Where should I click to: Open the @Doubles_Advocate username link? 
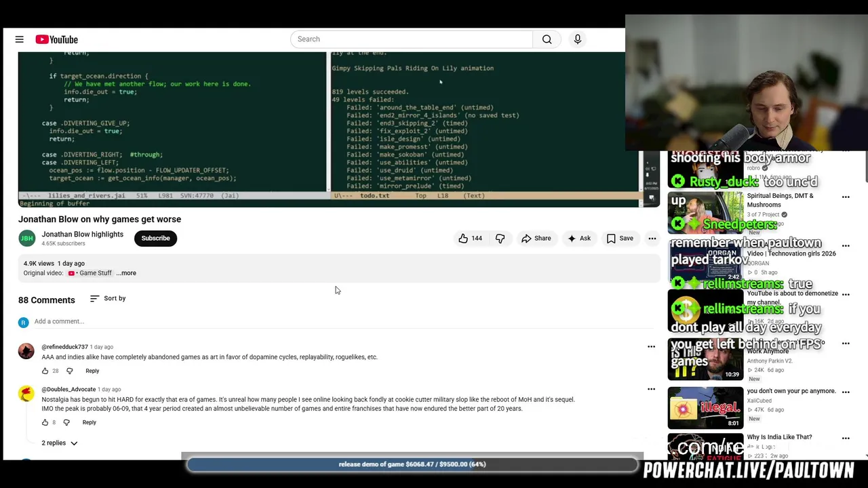click(x=68, y=390)
